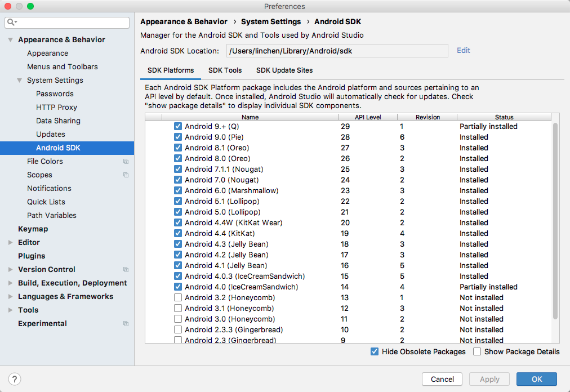Disable Hide Obsolete Packages
The image size is (570, 392).
(375, 351)
